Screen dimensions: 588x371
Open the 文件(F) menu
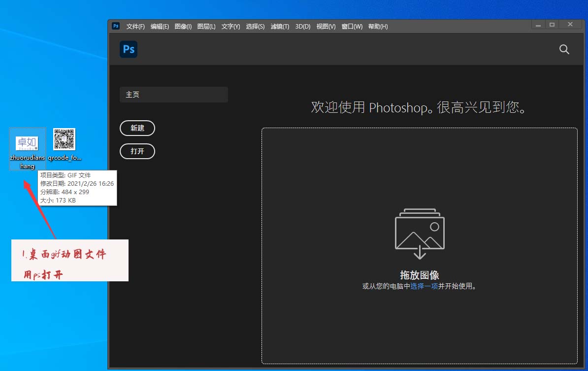click(135, 26)
